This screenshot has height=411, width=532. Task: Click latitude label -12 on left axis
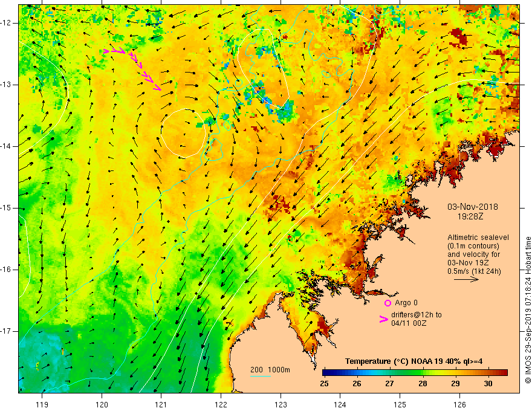pyautogui.click(x=7, y=23)
